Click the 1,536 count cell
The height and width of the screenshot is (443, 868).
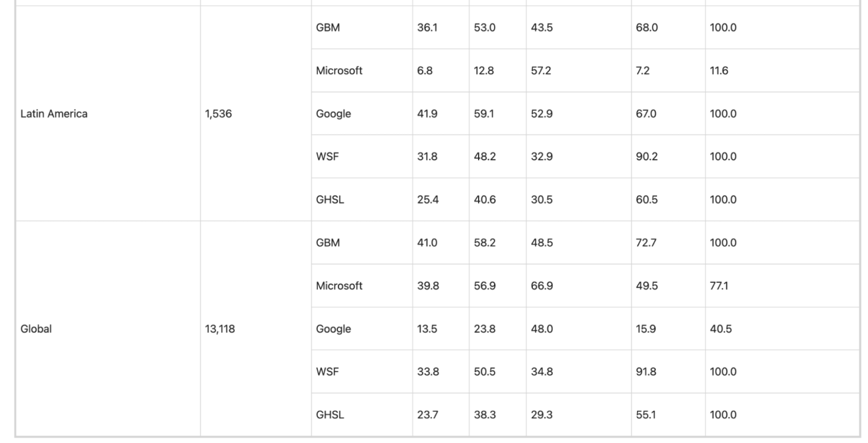click(x=218, y=114)
